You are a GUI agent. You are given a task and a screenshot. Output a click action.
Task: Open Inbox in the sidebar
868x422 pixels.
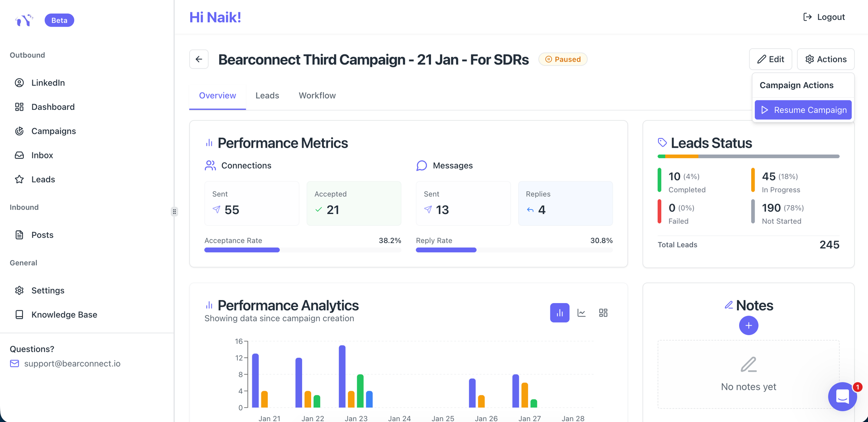42,155
